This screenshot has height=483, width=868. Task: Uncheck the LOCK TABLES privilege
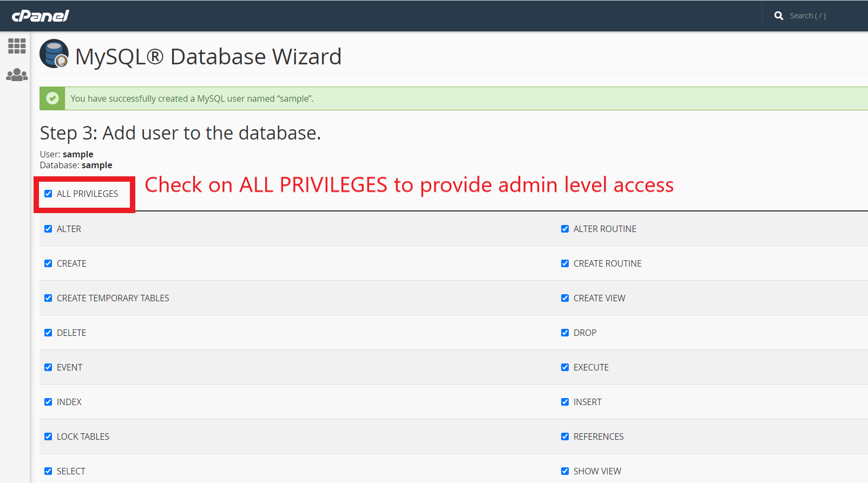pyautogui.click(x=48, y=436)
